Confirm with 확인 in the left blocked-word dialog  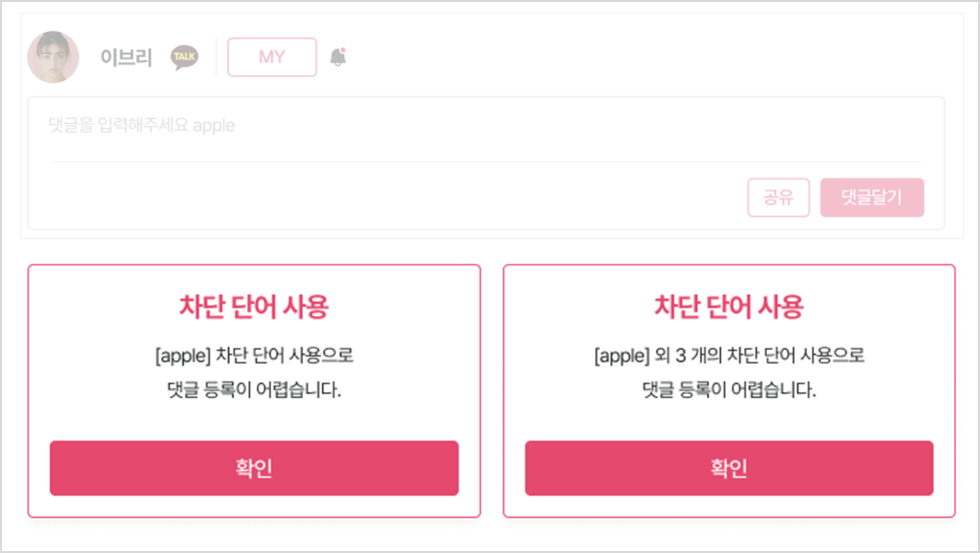254,468
